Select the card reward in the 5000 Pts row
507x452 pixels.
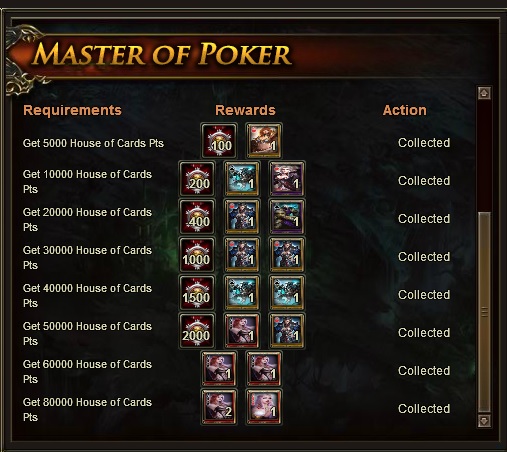264,140
